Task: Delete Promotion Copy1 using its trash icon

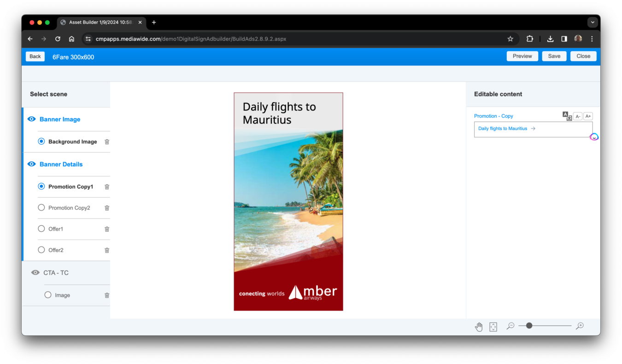Action: 106,187
